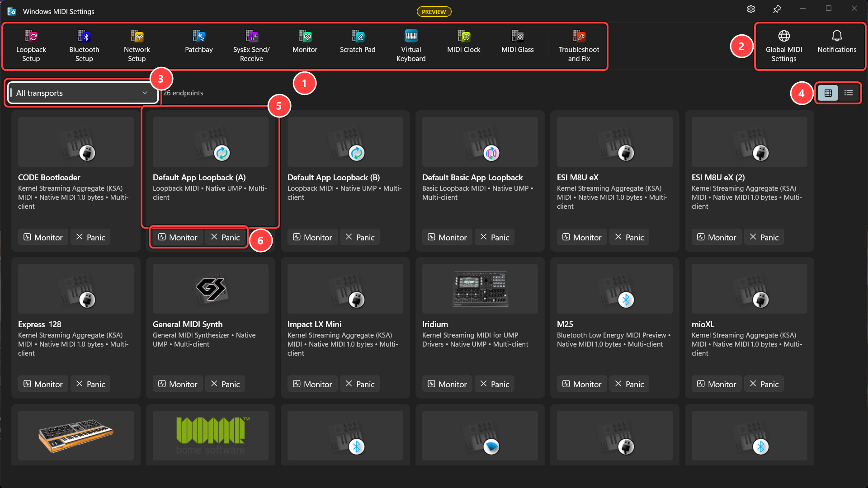This screenshot has width=868, height=488.
Task: Select the Impact LX Mini thumbnail
Action: pyautogui.click(x=345, y=289)
